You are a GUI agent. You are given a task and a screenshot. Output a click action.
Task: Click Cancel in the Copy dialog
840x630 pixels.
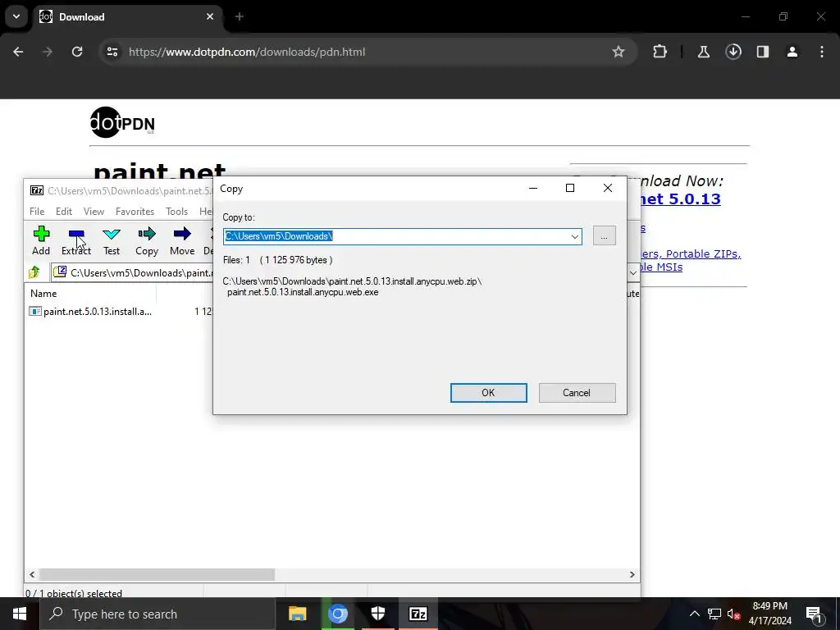coord(577,393)
